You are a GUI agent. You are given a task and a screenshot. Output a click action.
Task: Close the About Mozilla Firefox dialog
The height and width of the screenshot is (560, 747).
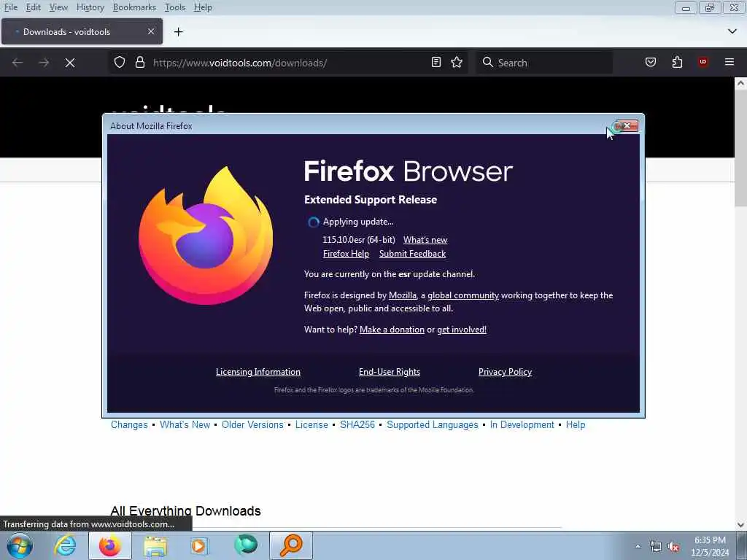click(x=626, y=125)
